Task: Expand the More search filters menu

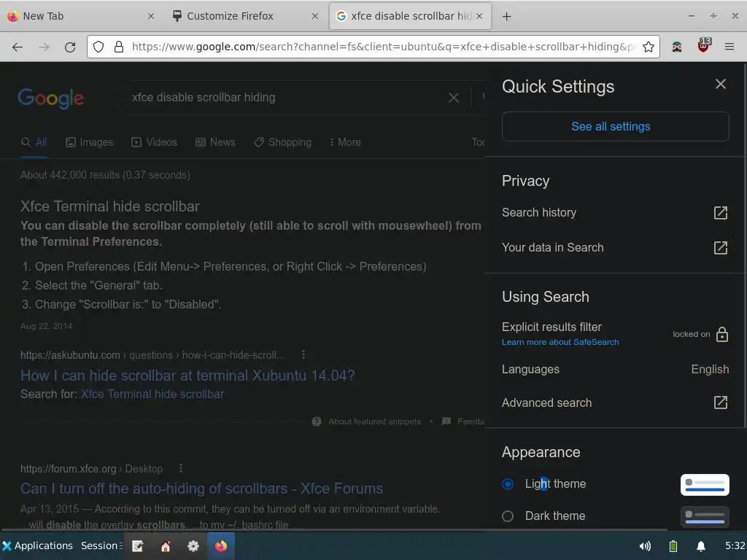Action: pos(345,142)
